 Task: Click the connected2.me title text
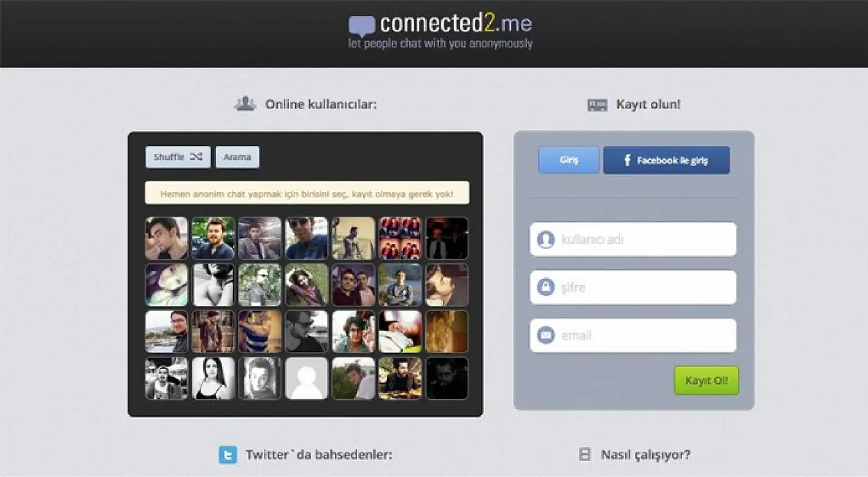point(456,23)
